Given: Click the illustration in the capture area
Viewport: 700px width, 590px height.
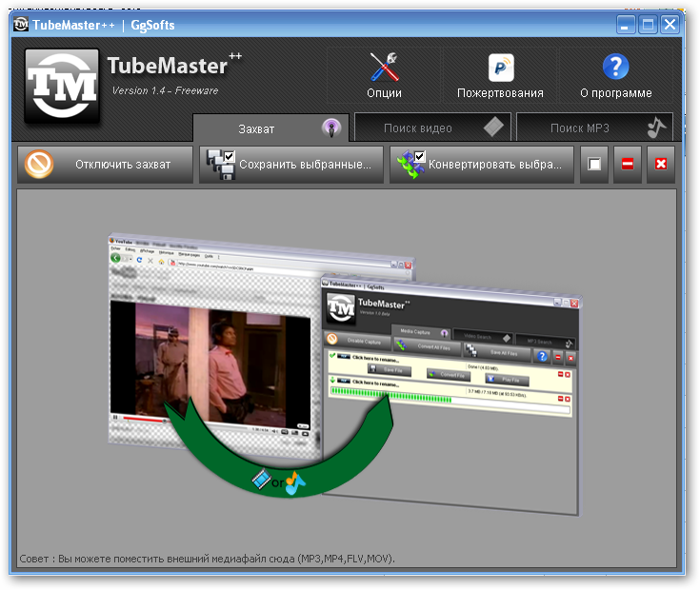Looking at the screenshot, I should click(x=345, y=374).
